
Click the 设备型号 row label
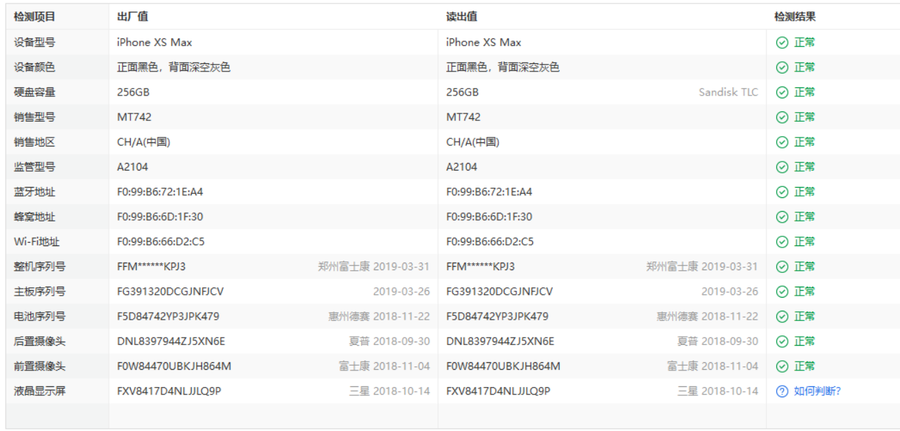click(x=34, y=42)
